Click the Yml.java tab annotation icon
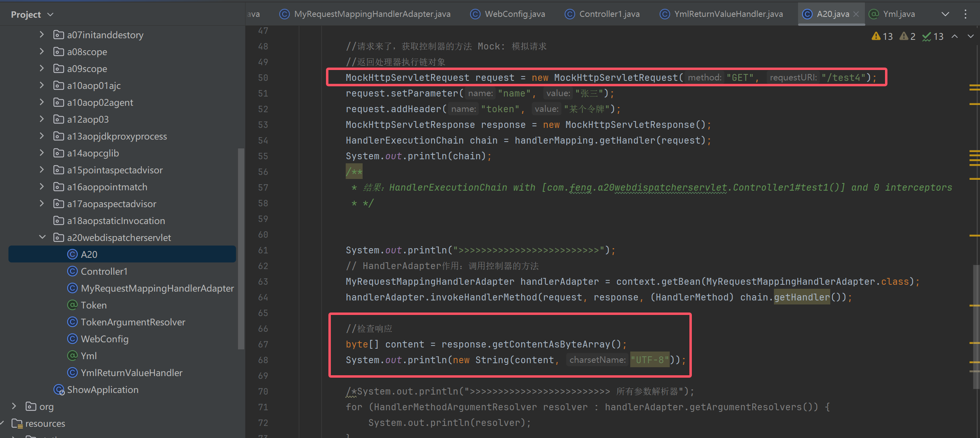The image size is (980, 438). 874,14
